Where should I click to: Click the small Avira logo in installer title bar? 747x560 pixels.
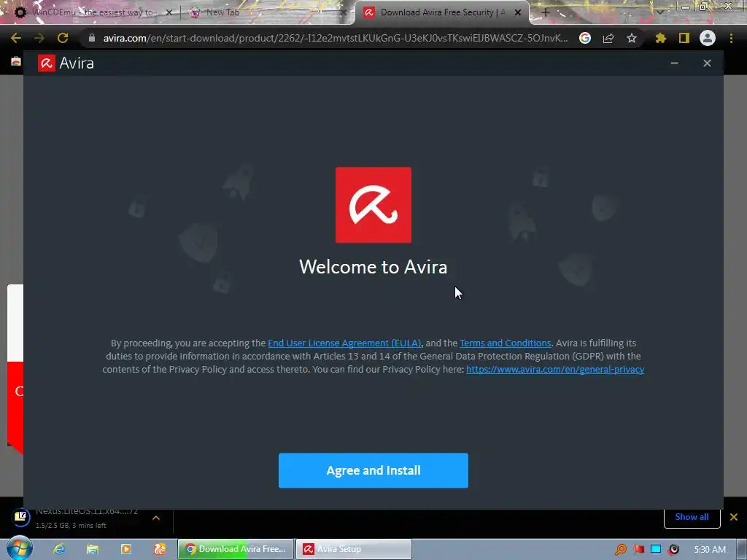click(46, 63)
